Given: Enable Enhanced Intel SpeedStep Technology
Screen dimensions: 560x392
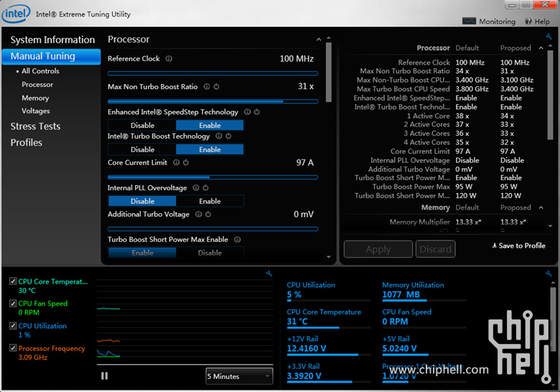Looking at the screenshot, I should pyautogui.click(x=210, y=126).
